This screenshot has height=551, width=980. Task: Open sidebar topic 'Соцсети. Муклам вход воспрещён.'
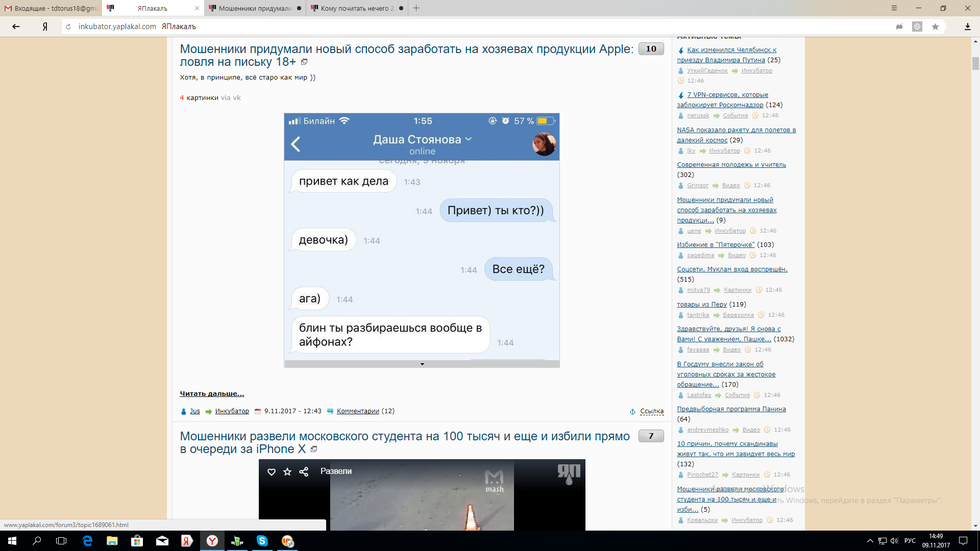[x=732, y=269]
